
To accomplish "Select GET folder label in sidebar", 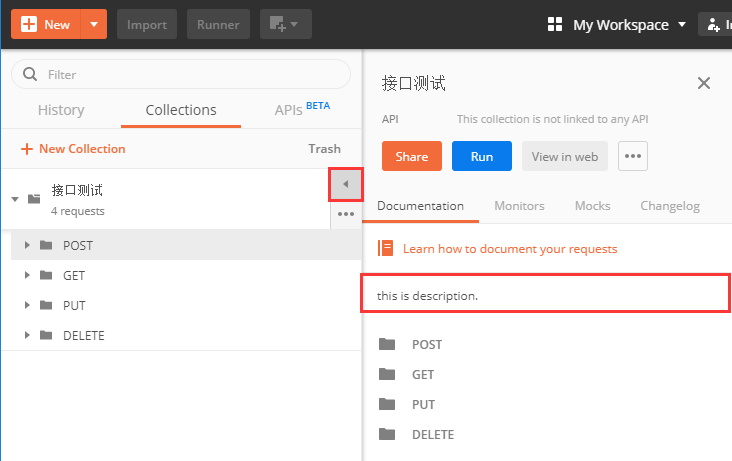I will click(x=74, y=276).
